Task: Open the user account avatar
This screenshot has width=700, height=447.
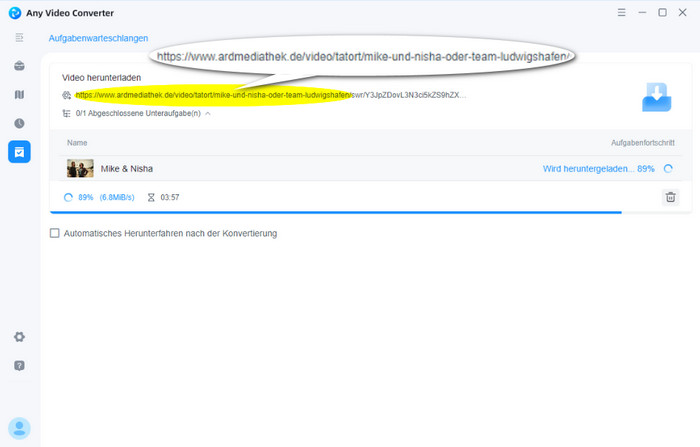Action: [19, 429]
